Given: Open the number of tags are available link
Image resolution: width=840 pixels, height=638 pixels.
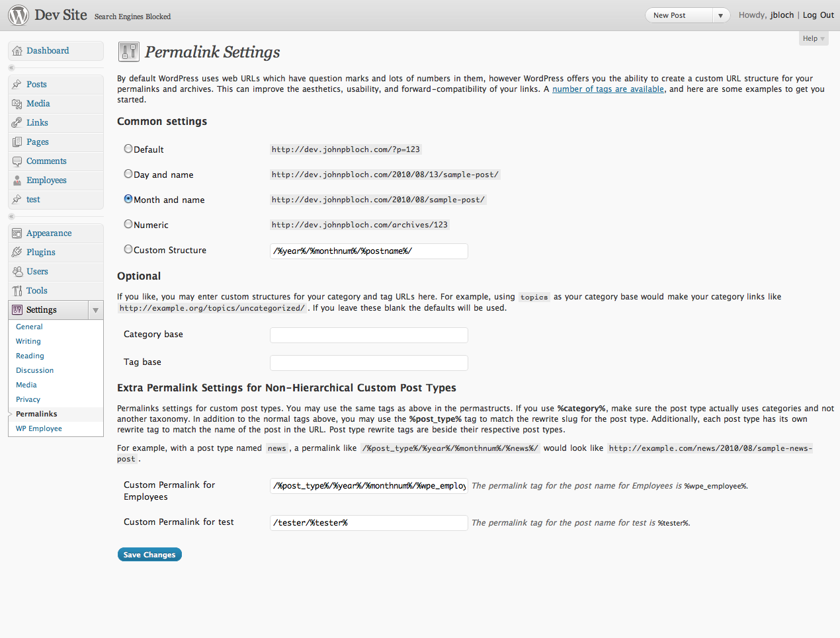Looking at the screenshot, I should coord(608,89).
